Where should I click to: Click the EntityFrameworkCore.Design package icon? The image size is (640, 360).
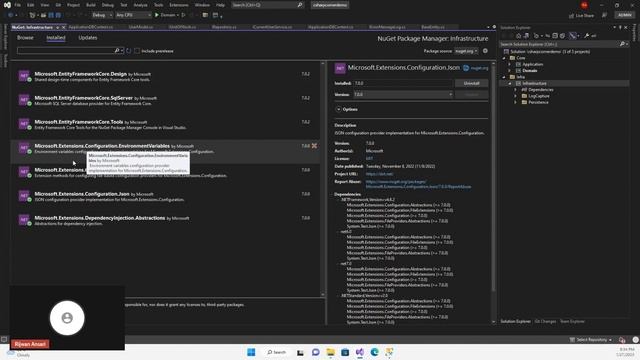click(x=24, y=76)
